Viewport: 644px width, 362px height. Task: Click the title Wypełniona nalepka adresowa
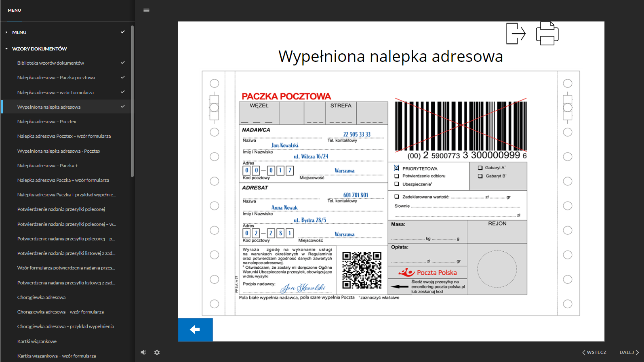coord(391,56)
